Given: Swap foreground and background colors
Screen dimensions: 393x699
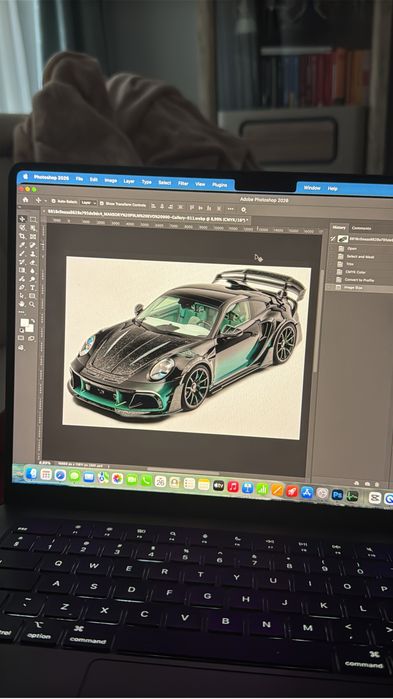Looking at the screenshot, I should [33, 321].
